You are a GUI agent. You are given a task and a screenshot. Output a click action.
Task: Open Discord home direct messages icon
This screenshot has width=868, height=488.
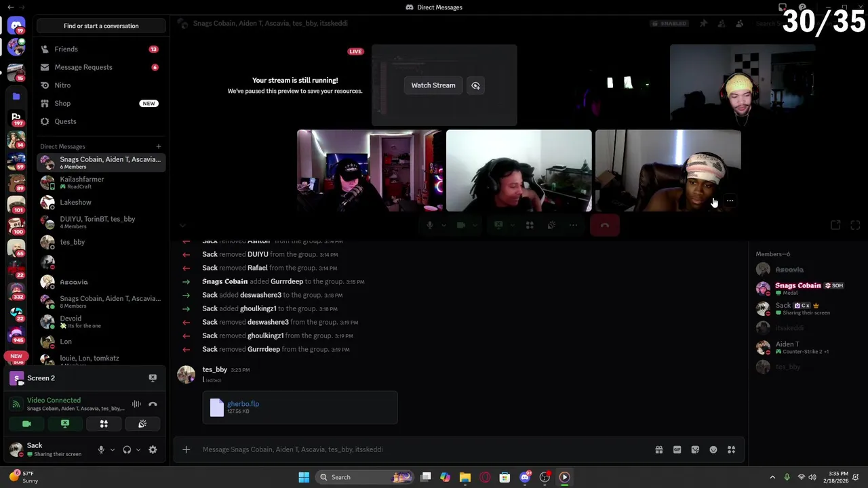16,26
